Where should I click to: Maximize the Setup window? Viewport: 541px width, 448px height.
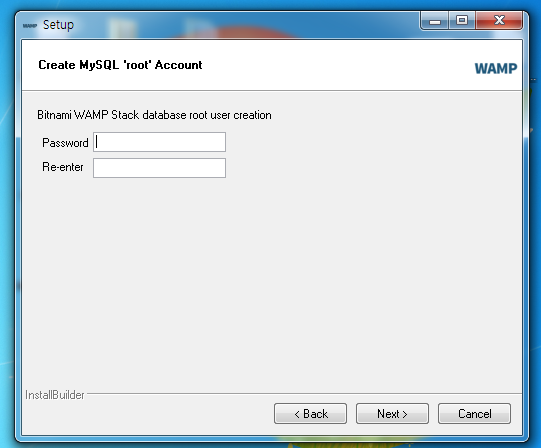tap(462, 21)
